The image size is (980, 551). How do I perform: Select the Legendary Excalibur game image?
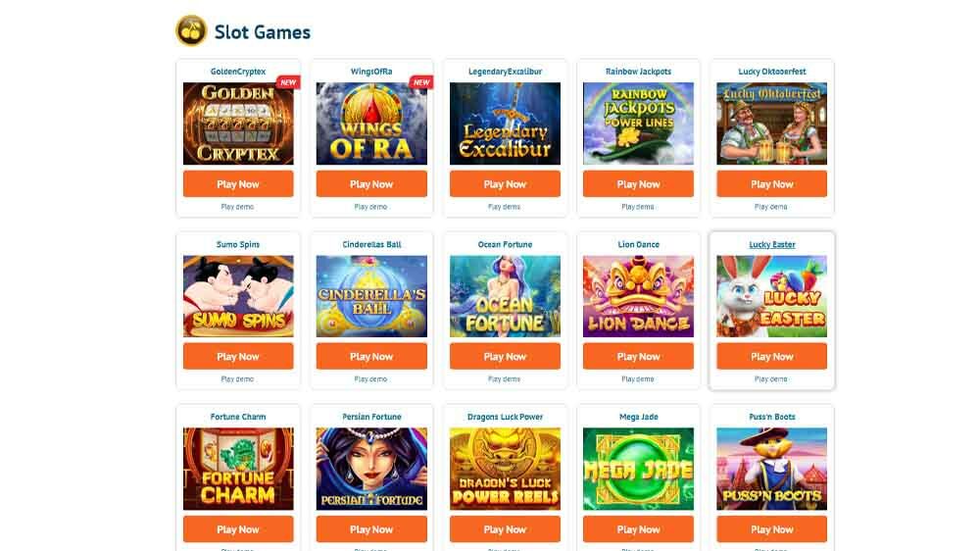(x=505, y=124)
